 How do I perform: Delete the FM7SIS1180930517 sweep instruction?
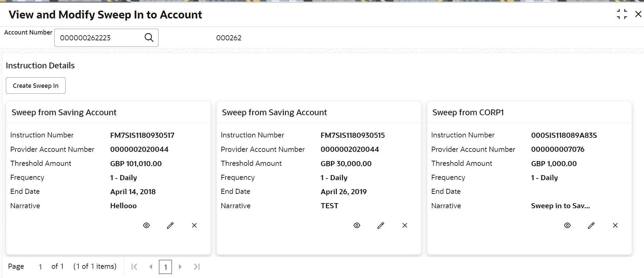click(194, 225)
